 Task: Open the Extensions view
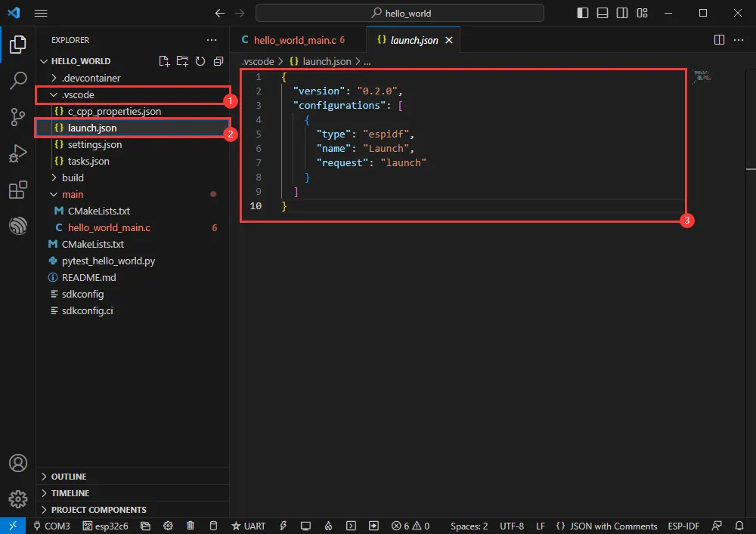(17, 190)
